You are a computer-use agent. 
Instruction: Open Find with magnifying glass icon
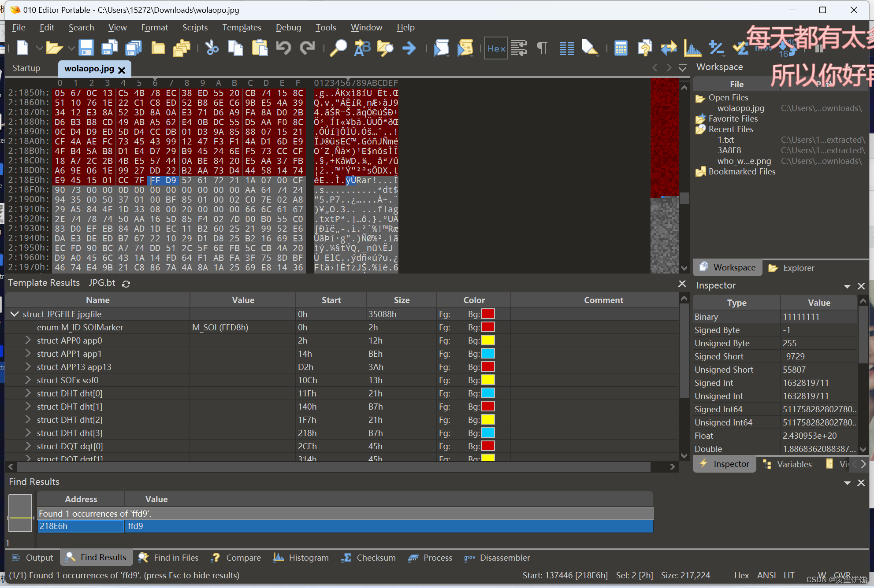pyautogui.click(x=338, y=48)
